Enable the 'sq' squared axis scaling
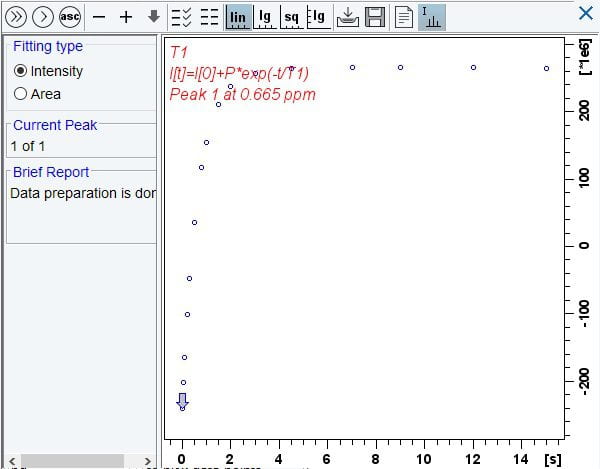The width and height of the screenshot is (600, 469). (x=291, y=16)
